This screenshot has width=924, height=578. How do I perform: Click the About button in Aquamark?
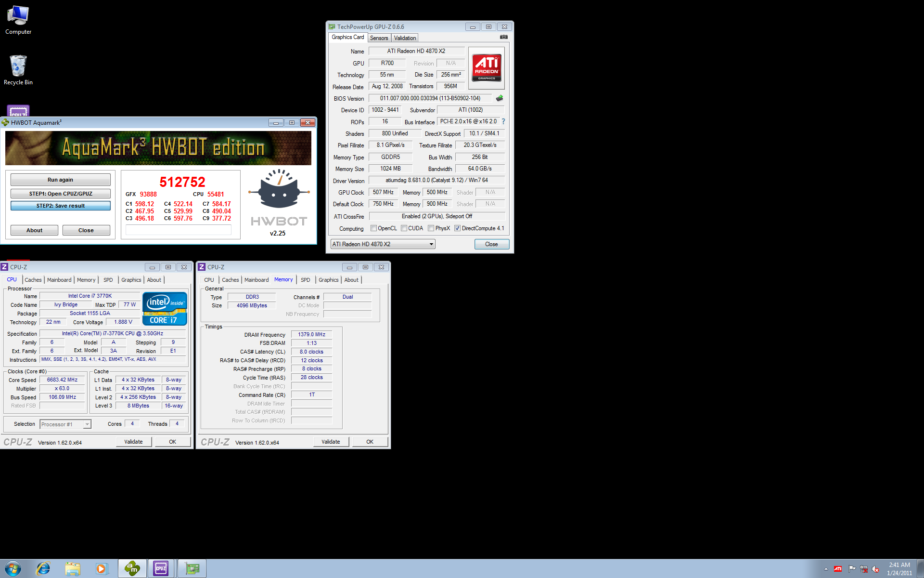tap(35, 230)
